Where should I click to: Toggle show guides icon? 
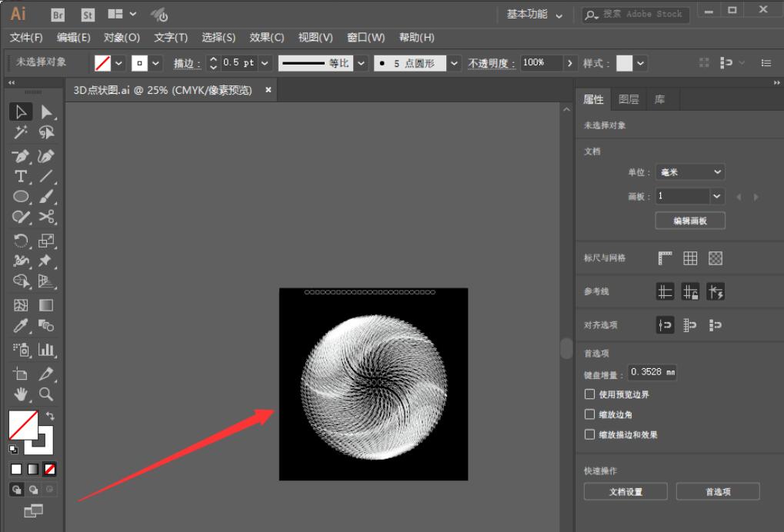pos(665,291)
